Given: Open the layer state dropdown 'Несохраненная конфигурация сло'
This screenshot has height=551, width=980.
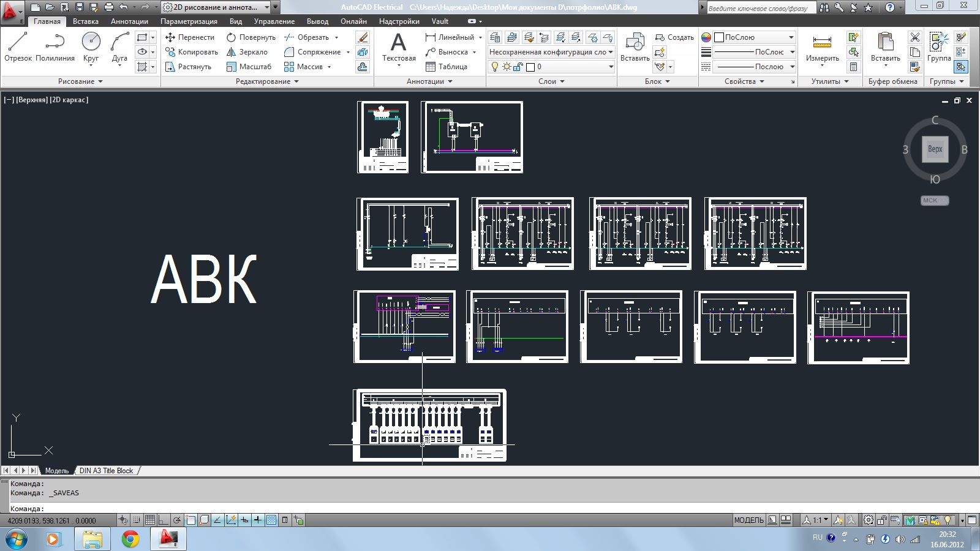Looking at the screenshot, I should pos(551,52).
